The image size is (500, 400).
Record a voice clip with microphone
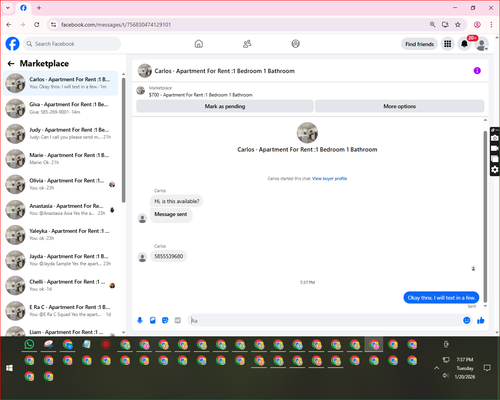(x=140, y=320)
